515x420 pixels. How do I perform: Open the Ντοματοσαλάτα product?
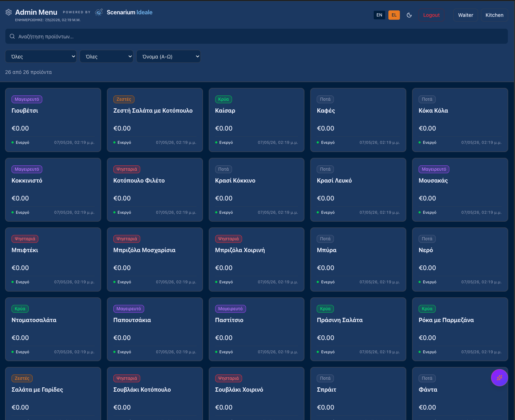53,329
